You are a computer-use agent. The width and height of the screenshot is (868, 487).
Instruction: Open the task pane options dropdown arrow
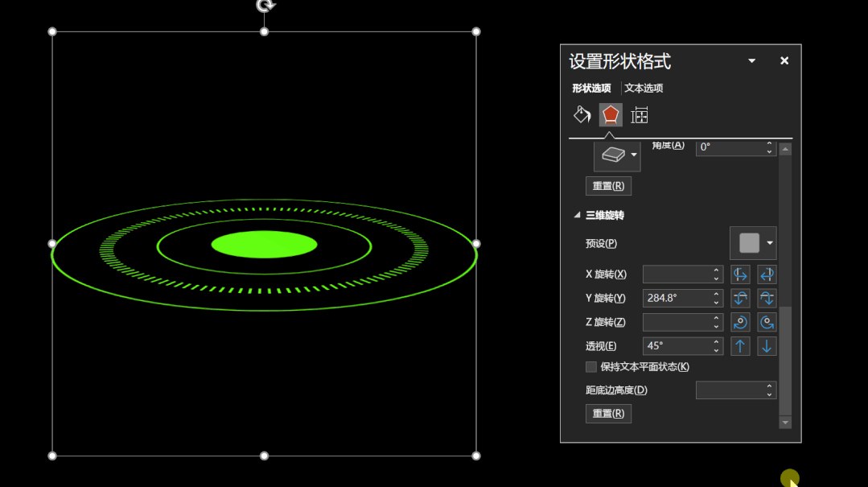coord(751,61)
